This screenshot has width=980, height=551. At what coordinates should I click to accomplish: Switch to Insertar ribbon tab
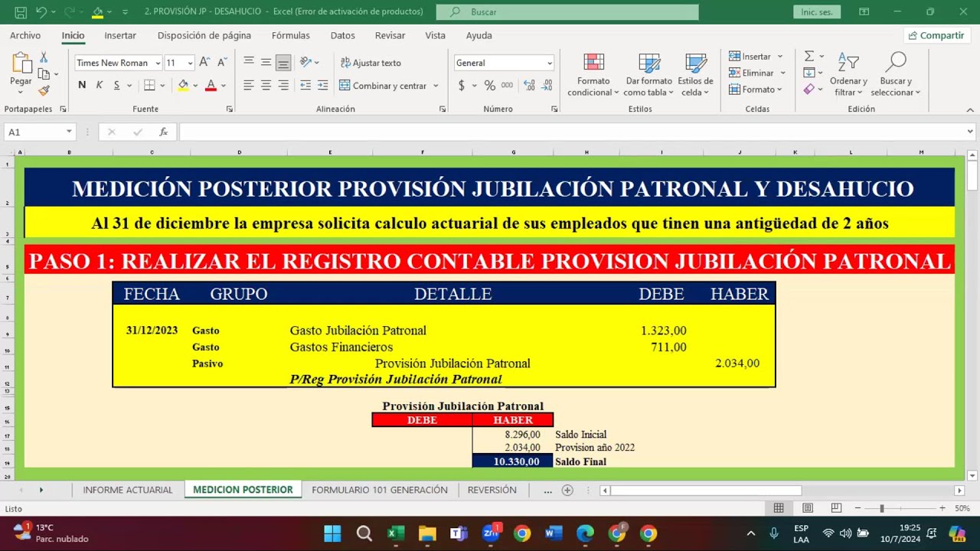tap(120, 35)
